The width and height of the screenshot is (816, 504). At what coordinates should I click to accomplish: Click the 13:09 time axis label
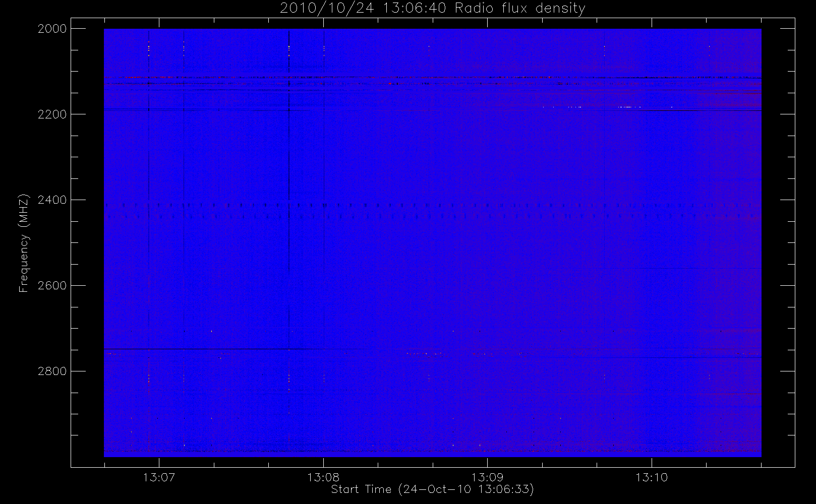click(x=487, y=477)
